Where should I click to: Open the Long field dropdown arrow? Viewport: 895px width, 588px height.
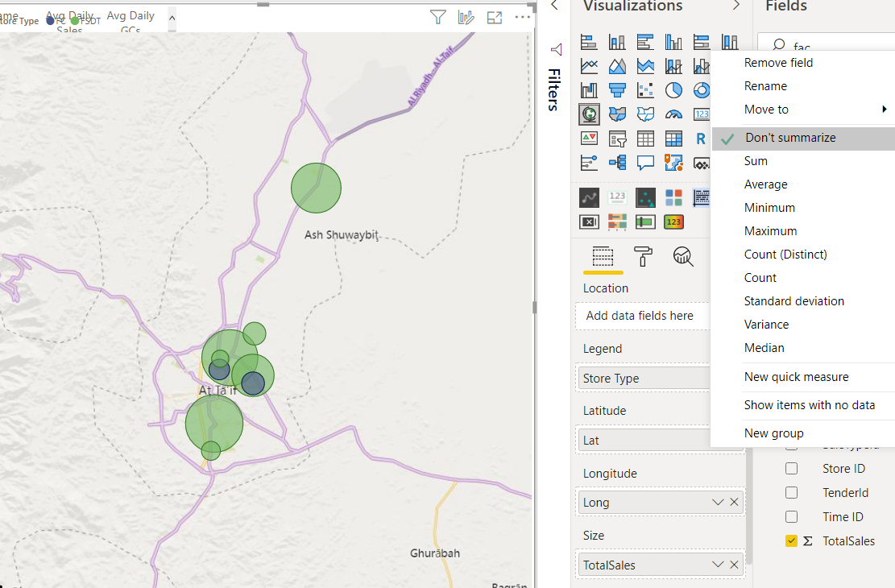pyautogui.click(x=718, y=503)
